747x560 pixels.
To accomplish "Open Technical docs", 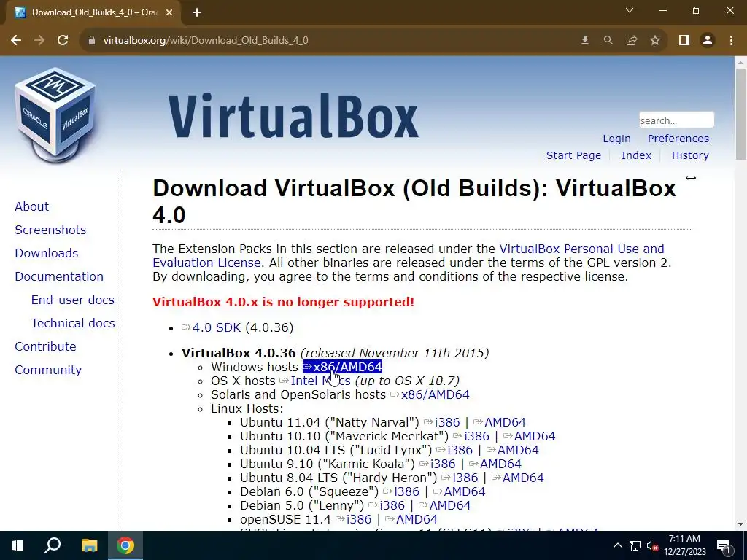I will [x=73, y=323].
